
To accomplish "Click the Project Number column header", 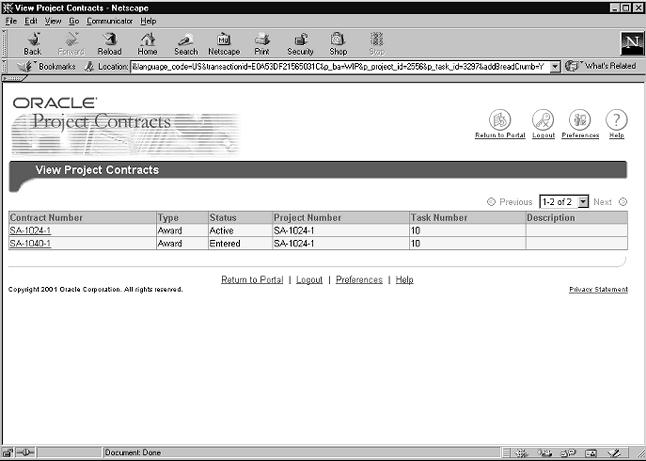I will [x=341, y=218].
